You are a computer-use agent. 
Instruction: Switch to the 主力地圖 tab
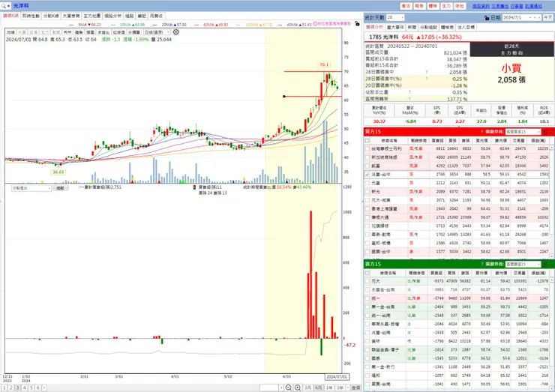click(x=92, y=16)
